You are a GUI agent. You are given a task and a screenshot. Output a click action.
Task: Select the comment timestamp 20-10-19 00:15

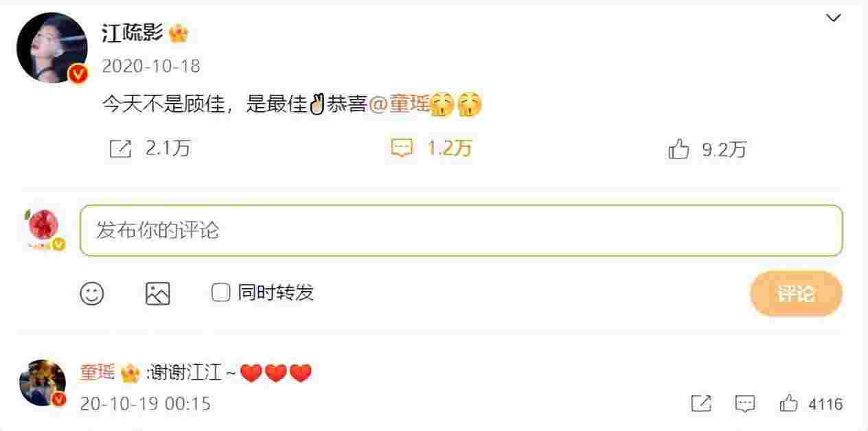click(145, 404)
